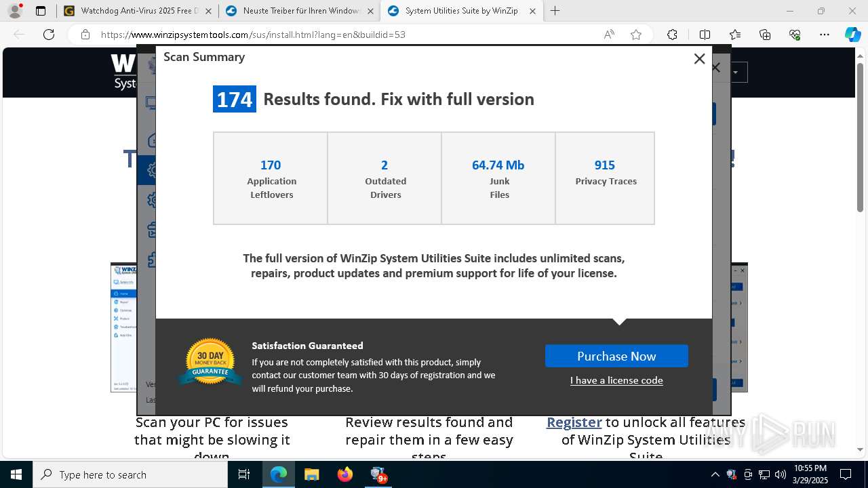Open the Favorites list

tap(735, 35)
